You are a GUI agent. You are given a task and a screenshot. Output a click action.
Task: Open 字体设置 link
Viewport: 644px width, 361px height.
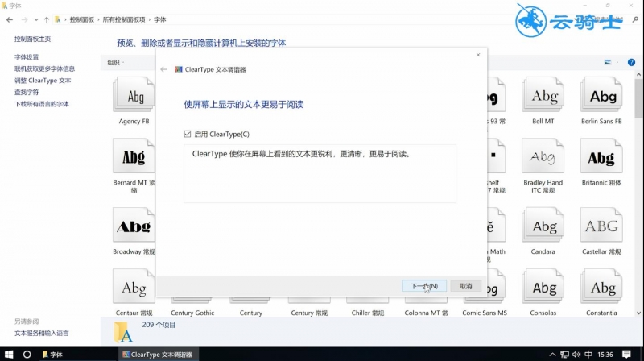27,57
